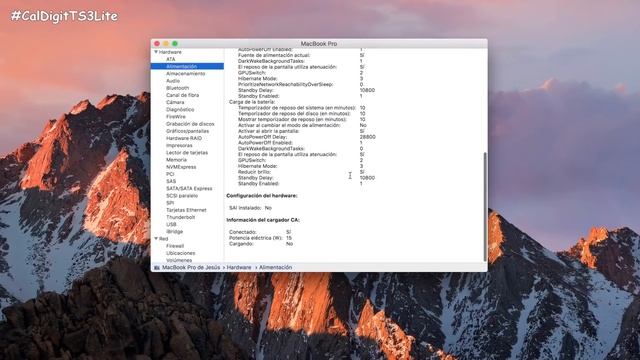Select USB in the sidebar
The width and height of the screenshot is (640, 360).
point(171,224)
